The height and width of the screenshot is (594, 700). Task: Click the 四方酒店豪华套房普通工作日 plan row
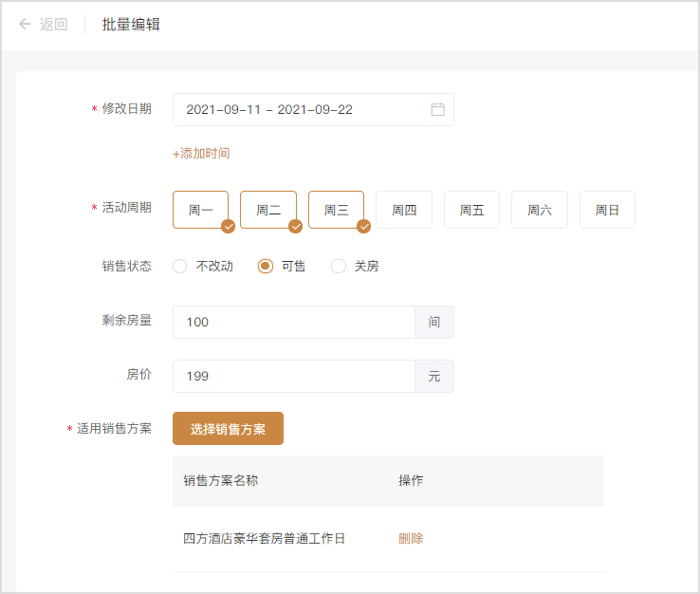click(x=265, y=539)
